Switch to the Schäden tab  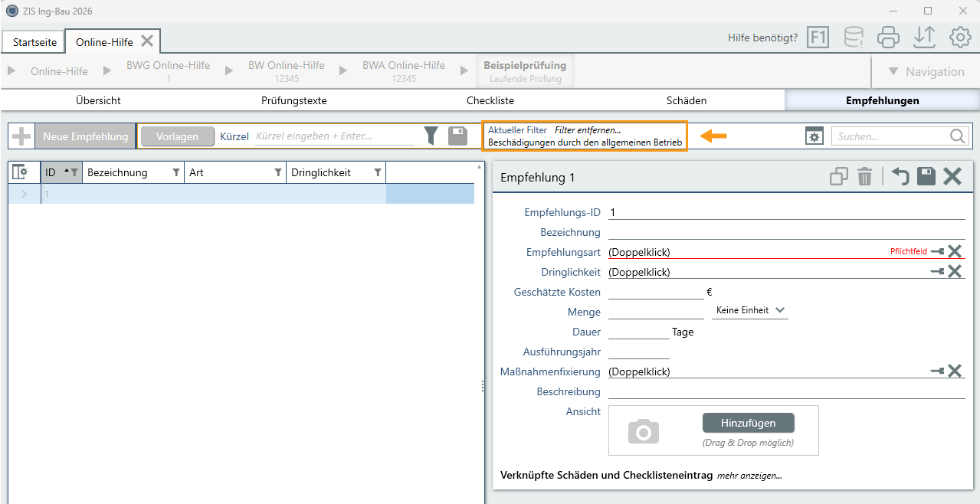687,100
